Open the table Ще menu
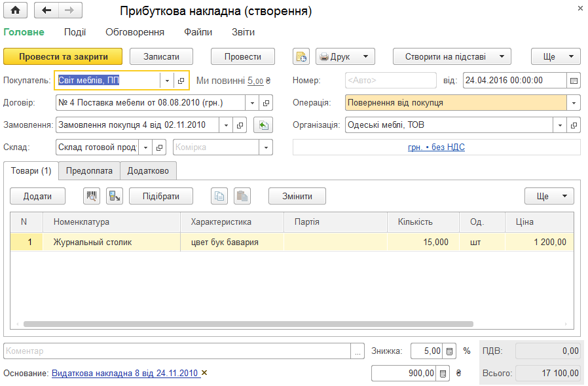This screenshot has width=588, height=386. coord(549,196)
